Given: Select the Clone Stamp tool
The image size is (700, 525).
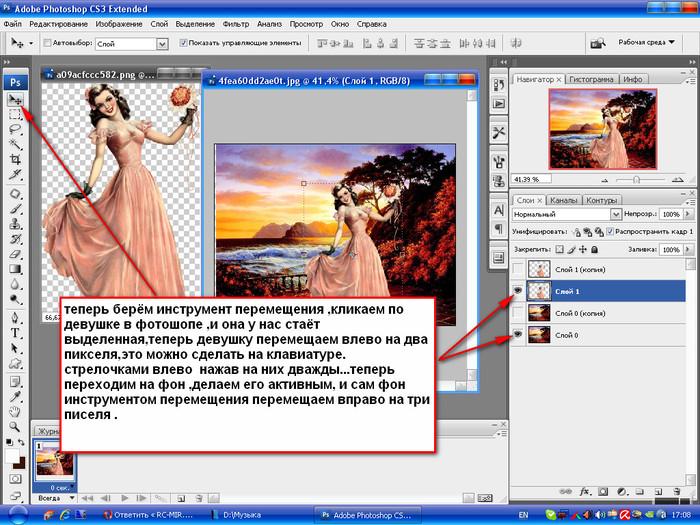Looking at the screenshot, I should pos(16,224).
